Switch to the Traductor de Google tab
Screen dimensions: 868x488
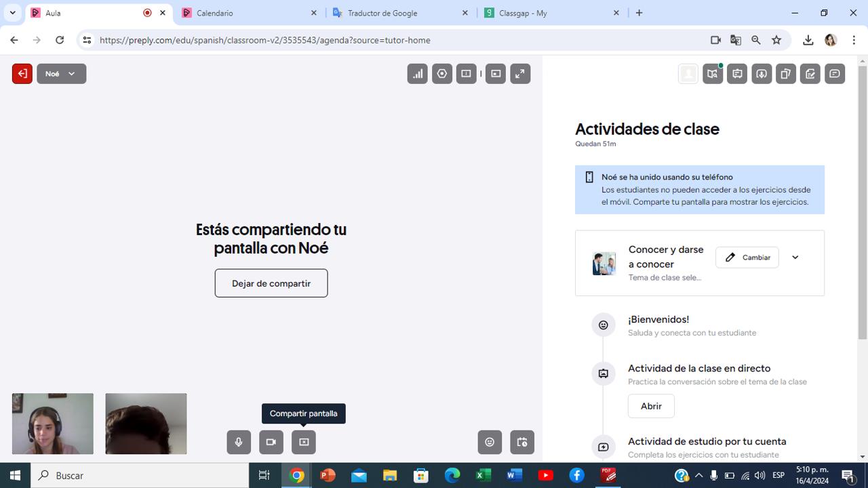click(x=399, y=13)
